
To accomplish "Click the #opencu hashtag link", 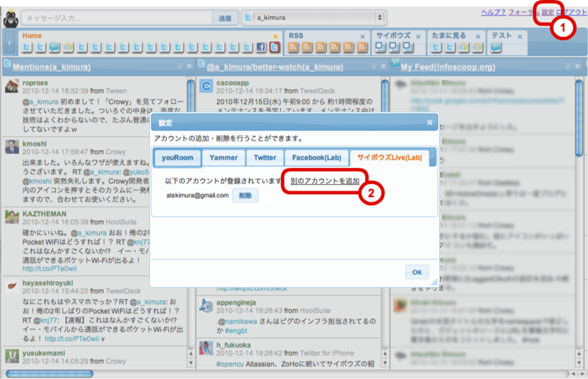I will click(230, 364).
